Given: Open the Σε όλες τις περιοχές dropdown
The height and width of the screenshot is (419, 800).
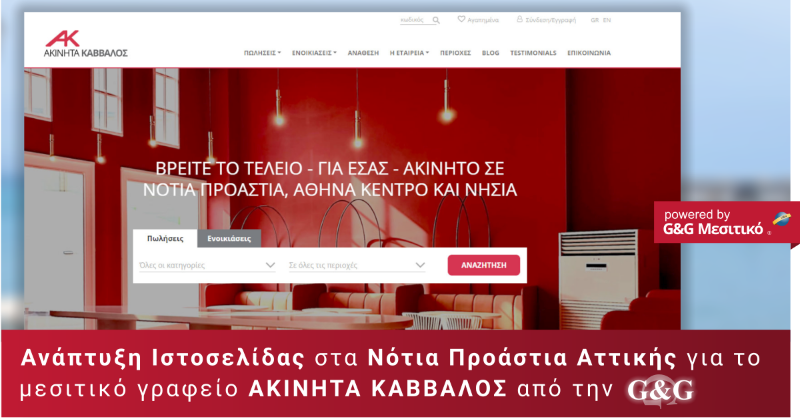Looking at the screenshot, I should (x=357, y=265).
